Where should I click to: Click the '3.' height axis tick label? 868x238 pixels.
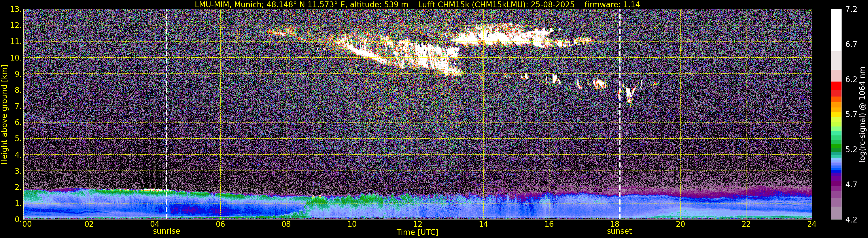point(18,171)
